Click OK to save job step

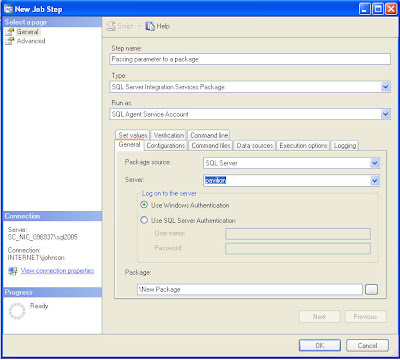[320, 345]
